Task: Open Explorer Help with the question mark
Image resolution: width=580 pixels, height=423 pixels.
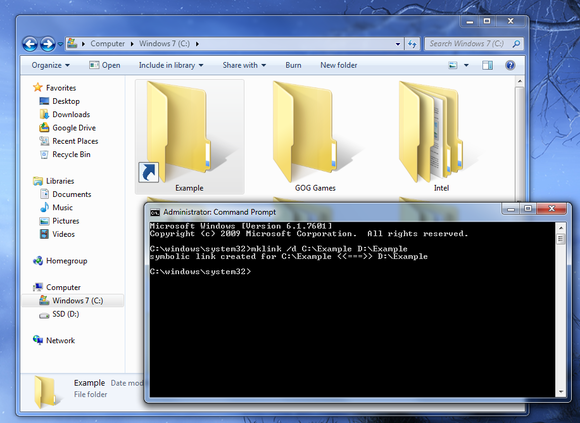Action: [x=510, y=65]
